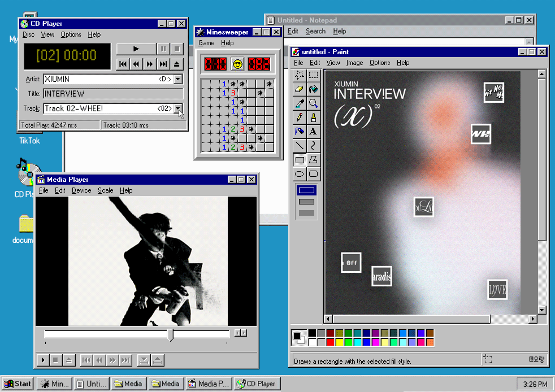
Task: Click CD Player skip backwards button
Action: 136,64
